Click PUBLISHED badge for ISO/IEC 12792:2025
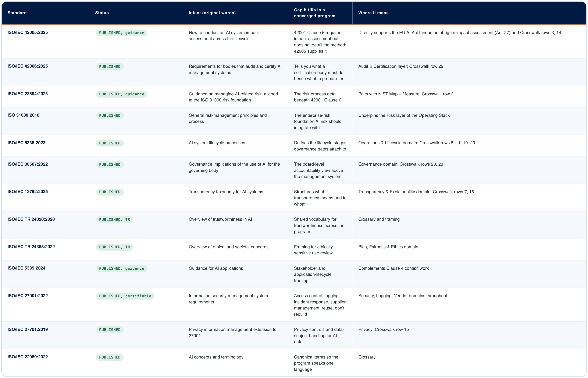This screenshot has height=378, width=588. (110, 192)
